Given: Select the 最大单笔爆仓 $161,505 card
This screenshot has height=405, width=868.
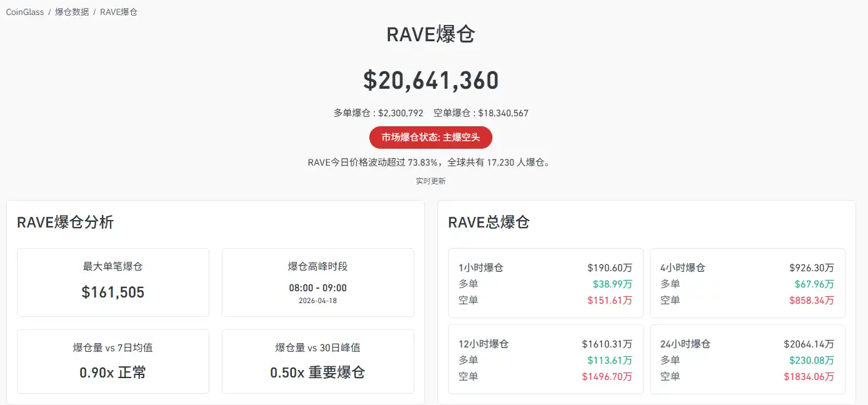Looking at the screenshot, I should click(113, 282).
